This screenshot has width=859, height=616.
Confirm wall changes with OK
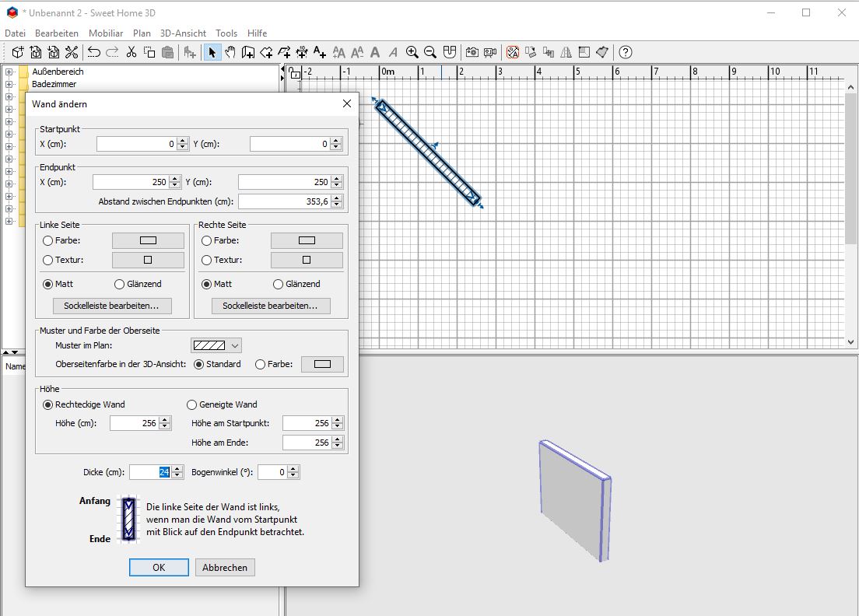click(159, 567)
